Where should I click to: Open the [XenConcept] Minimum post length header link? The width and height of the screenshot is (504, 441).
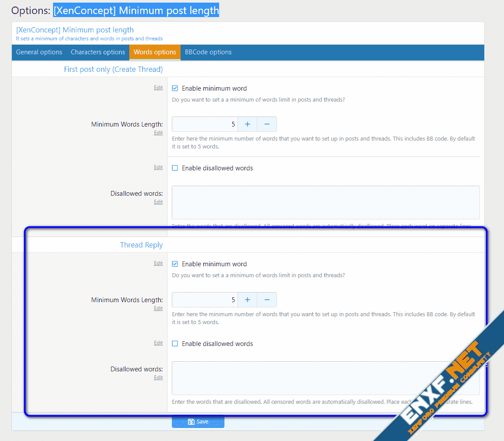tap(75, 30)
